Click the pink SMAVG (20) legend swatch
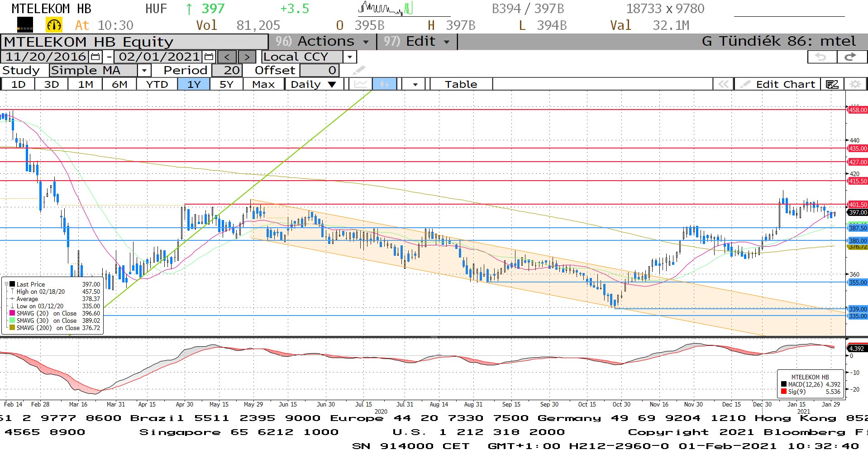The image size is (868, 464). pos(12,313)
